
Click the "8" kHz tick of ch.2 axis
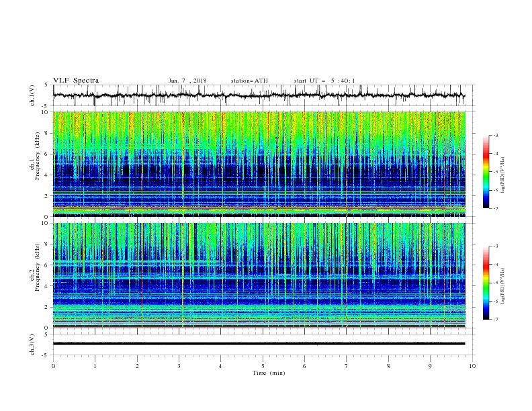click(47, 244)
